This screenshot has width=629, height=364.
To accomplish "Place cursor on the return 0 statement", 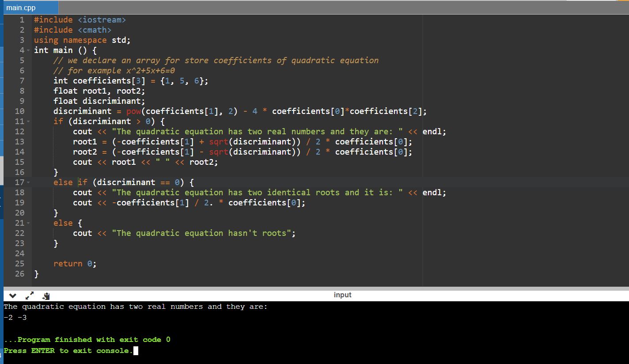I will click(74, 264).
